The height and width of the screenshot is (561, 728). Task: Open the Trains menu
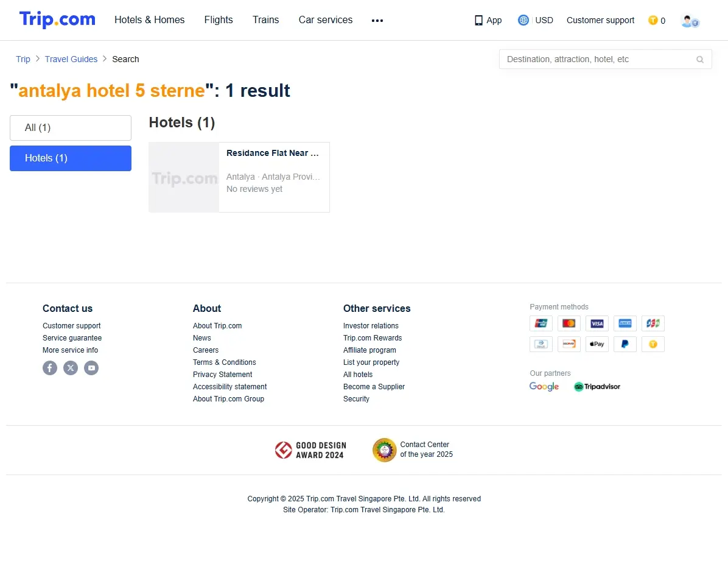click(265, 20)
